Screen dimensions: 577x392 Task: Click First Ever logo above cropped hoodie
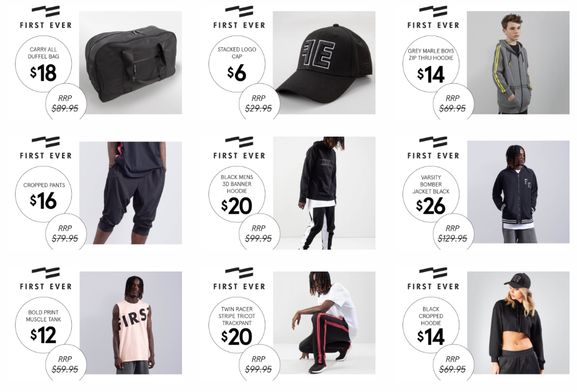pos(433,278)
